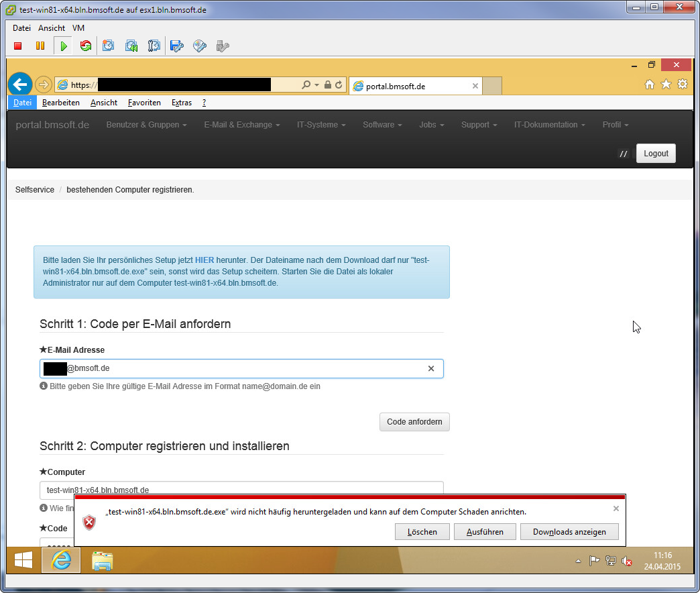Click Löschen in the download bar
This screenshot has height=593, width=700.
coord(422,532)
